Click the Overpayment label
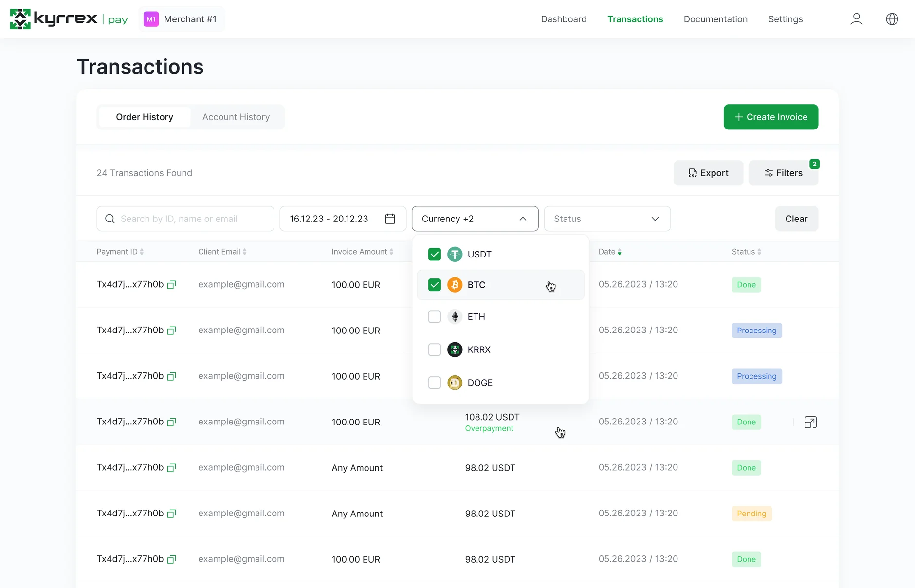The height and width of the screenshot is (588, 915). point(489,428)
